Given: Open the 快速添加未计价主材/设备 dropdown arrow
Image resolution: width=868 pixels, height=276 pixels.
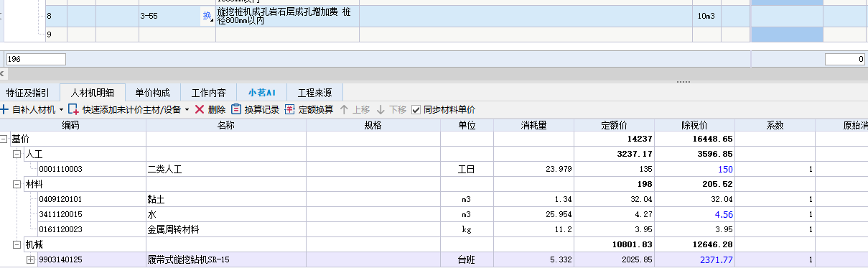Looking at the screenshot, I should 187,110.
